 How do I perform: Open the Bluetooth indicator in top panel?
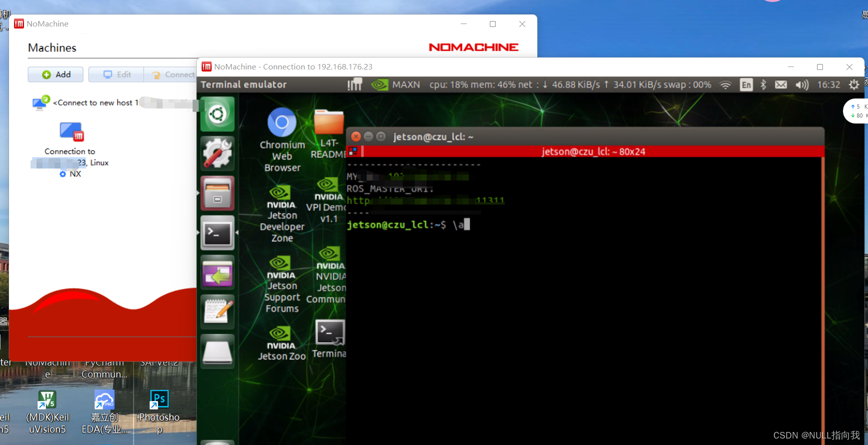tap(763, 85)
